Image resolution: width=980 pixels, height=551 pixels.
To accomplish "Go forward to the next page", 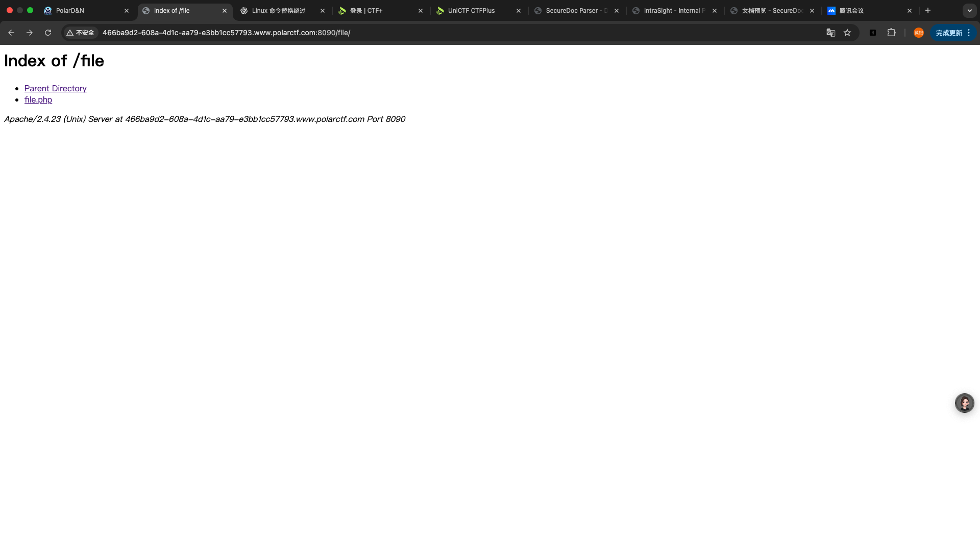I will pos(30,33).
